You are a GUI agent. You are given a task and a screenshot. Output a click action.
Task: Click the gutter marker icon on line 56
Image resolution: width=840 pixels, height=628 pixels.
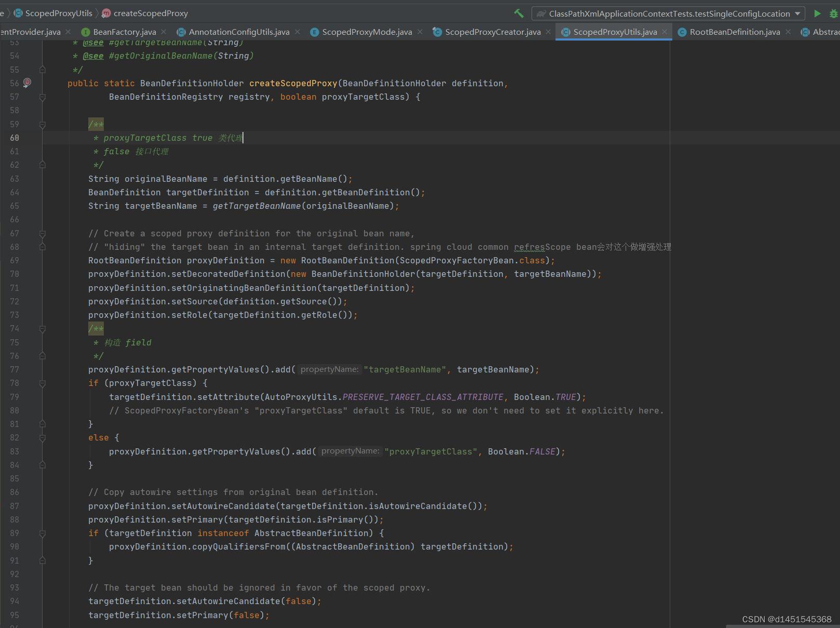coord(28,83)
